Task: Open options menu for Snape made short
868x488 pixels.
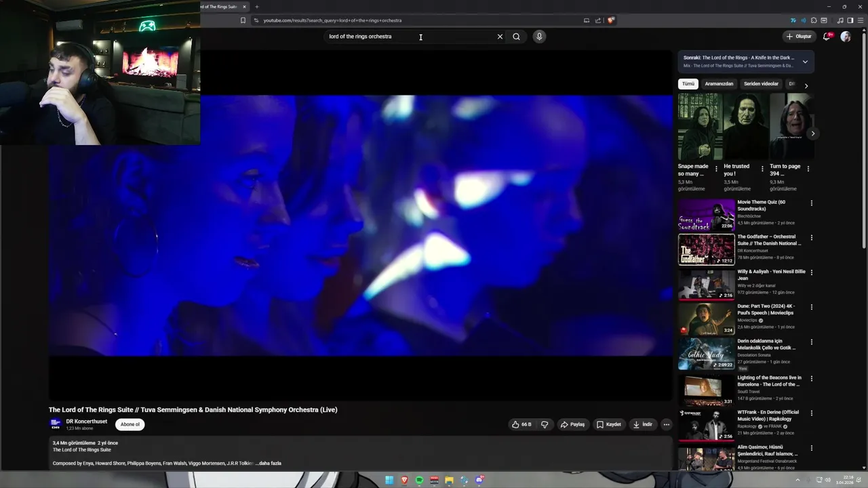Action: pyautogui.click(x=716, y=169)
